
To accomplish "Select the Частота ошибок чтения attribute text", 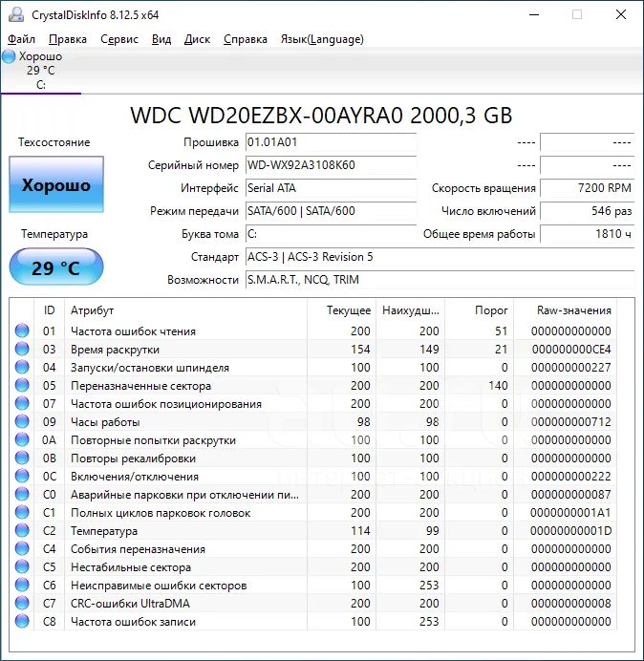I will click(x=133, y=331).
